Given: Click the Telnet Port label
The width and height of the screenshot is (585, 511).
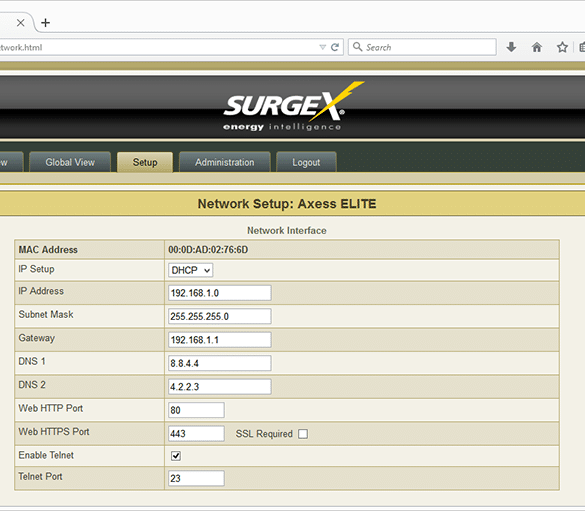Looking at the screenshot, I should 40,476.
